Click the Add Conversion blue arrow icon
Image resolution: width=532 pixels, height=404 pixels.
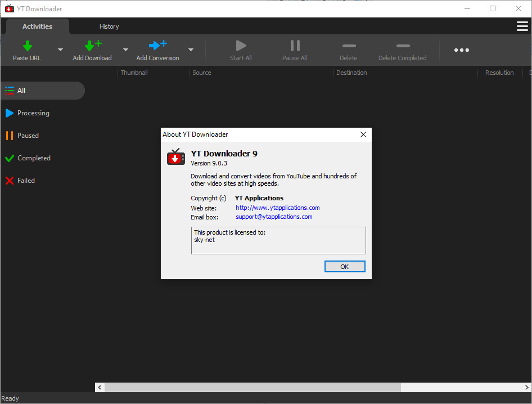[x=158, y=45]
